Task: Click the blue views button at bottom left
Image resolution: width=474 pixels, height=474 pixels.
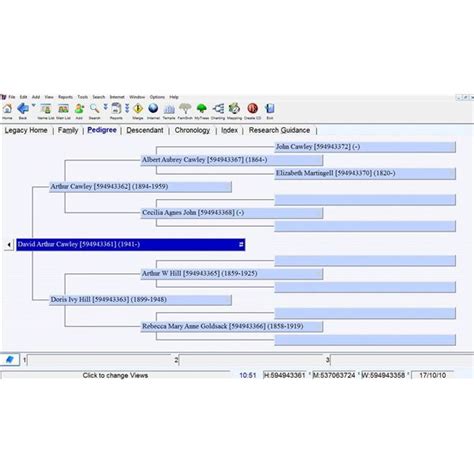Action: pyautogui.click(x=10, y=360)
